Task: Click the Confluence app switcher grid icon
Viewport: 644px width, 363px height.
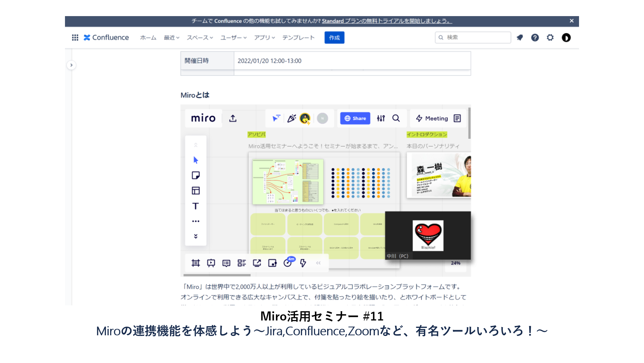Action: [75, 38]
